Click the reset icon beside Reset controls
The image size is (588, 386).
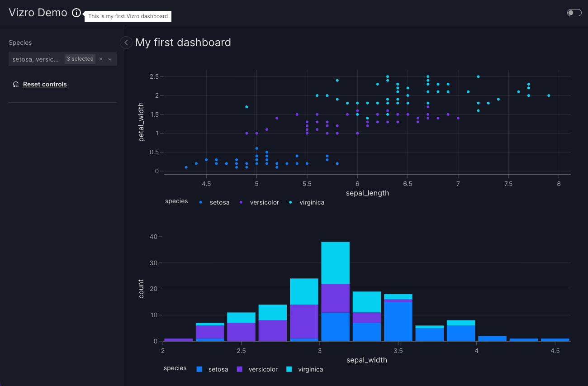click(x=16, y=84)
